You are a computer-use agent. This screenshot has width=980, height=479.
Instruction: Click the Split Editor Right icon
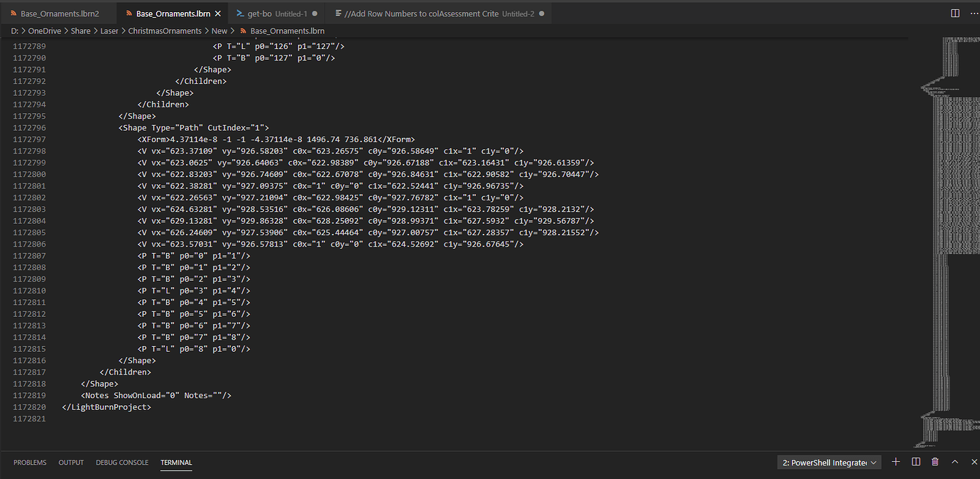tap(955, 14)
